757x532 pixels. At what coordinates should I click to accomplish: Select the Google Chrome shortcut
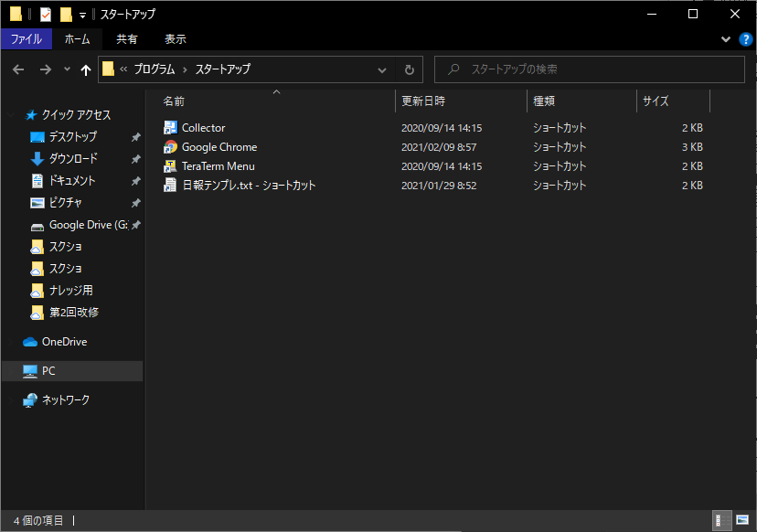click(219, 147)
